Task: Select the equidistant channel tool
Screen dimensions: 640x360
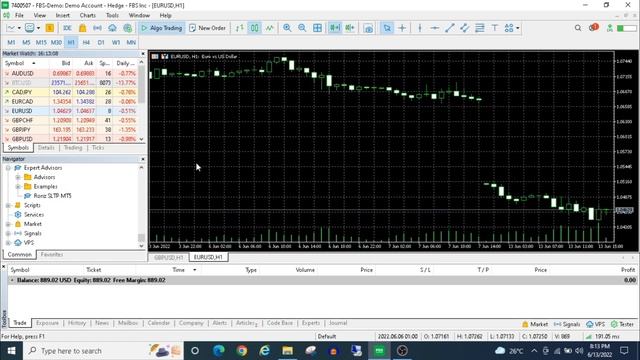Action: [464, 28]
